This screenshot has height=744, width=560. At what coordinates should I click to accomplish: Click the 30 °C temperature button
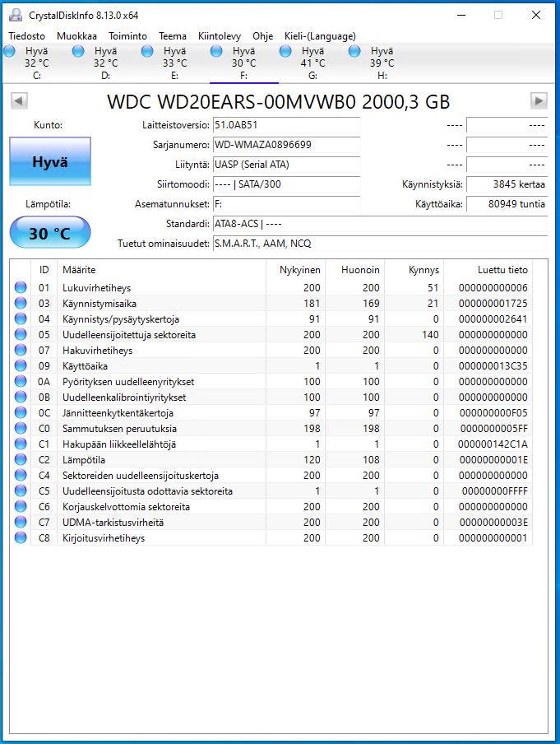(x=50, y=232)
